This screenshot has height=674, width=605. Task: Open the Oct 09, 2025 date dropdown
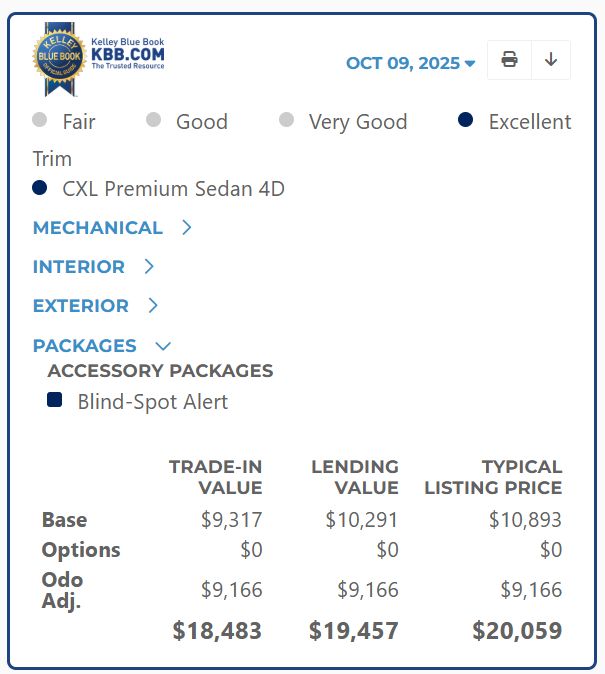pyautogui.click(x=410, y=63)
